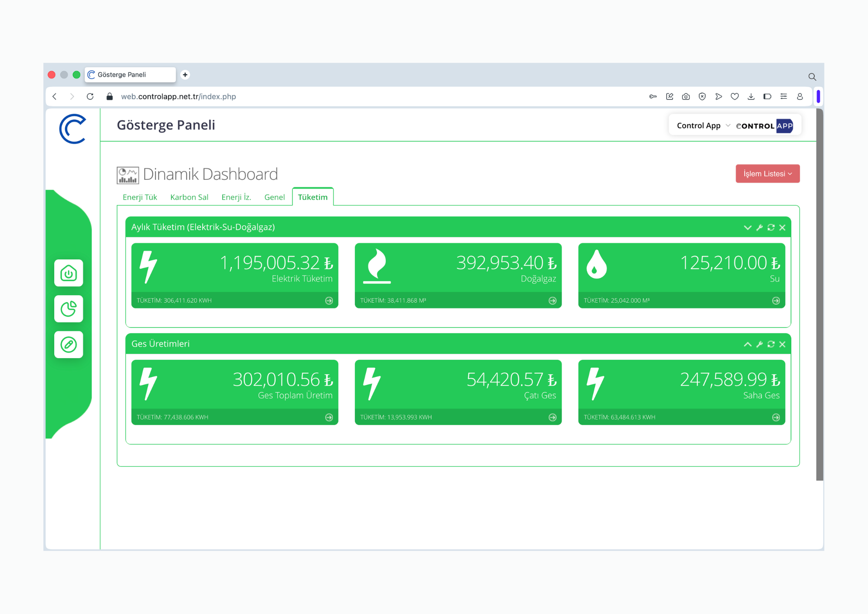Open a new browser tab
The height and width of the screenshot is (614, 868).
(x=185, y=75)
